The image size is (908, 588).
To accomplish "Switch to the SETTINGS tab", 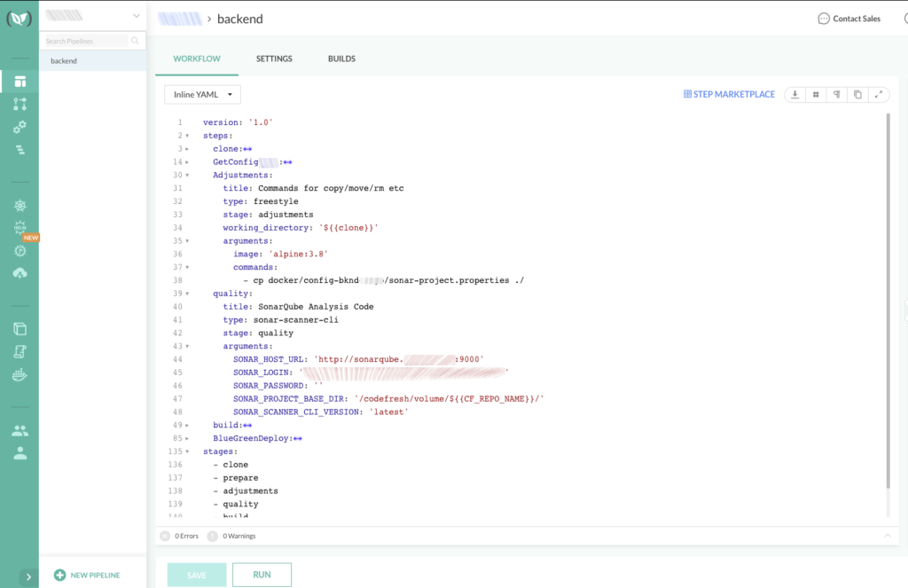I will click(x=274, y=59).
